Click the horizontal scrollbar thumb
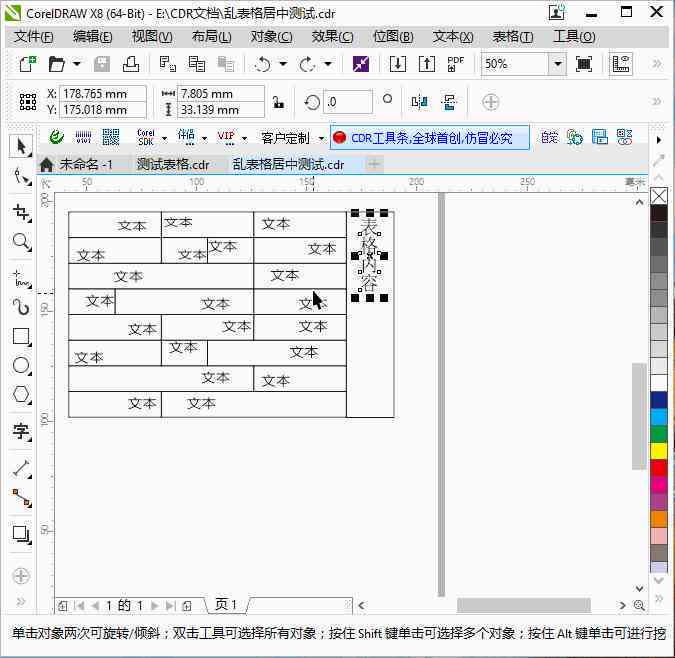The width and height of the screenshot is (675, 658). click(523, 605)
